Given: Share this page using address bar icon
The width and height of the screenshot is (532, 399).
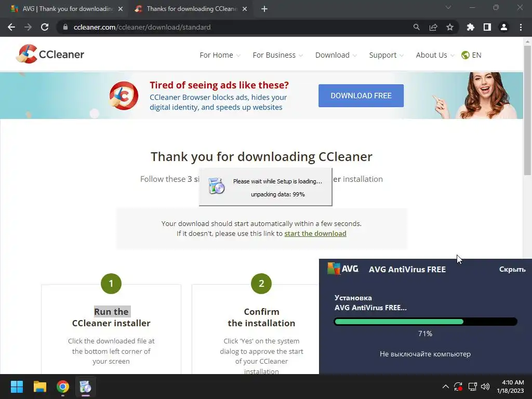Looking at the screenshot, I should [433, 27].
